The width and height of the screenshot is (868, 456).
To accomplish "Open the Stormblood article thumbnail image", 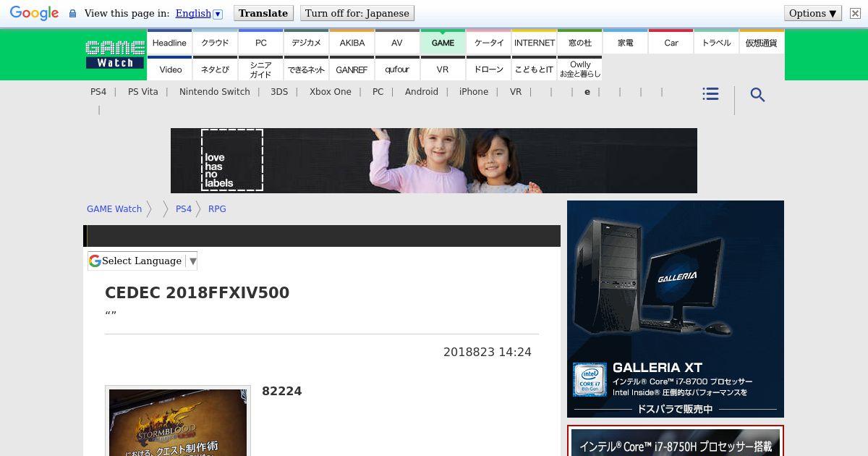I will pyautogui.click(x=178, y=423).
